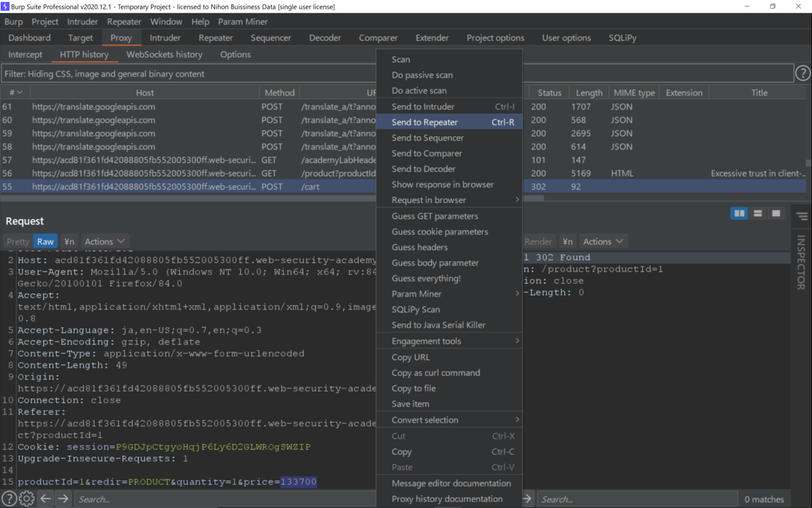This screenshot has height=508, width=812.
Task: Choose Copy to file
Action: [x=449, y=388]
